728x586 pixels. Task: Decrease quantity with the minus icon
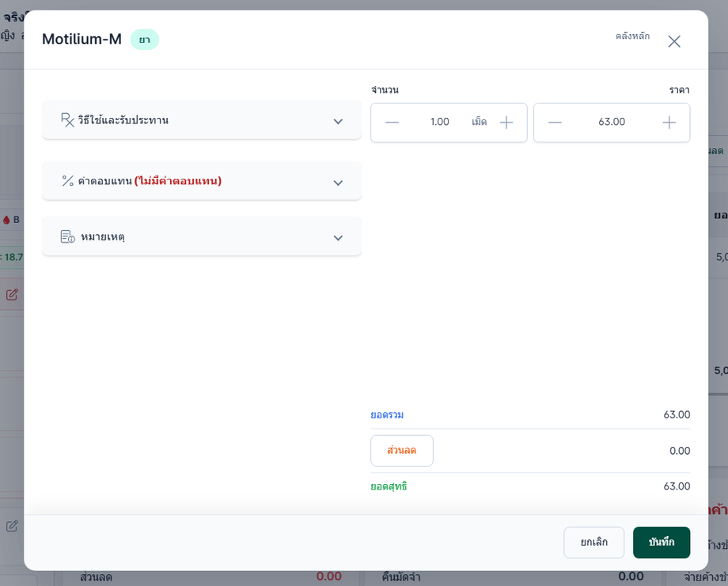click(x=392, y=123)
